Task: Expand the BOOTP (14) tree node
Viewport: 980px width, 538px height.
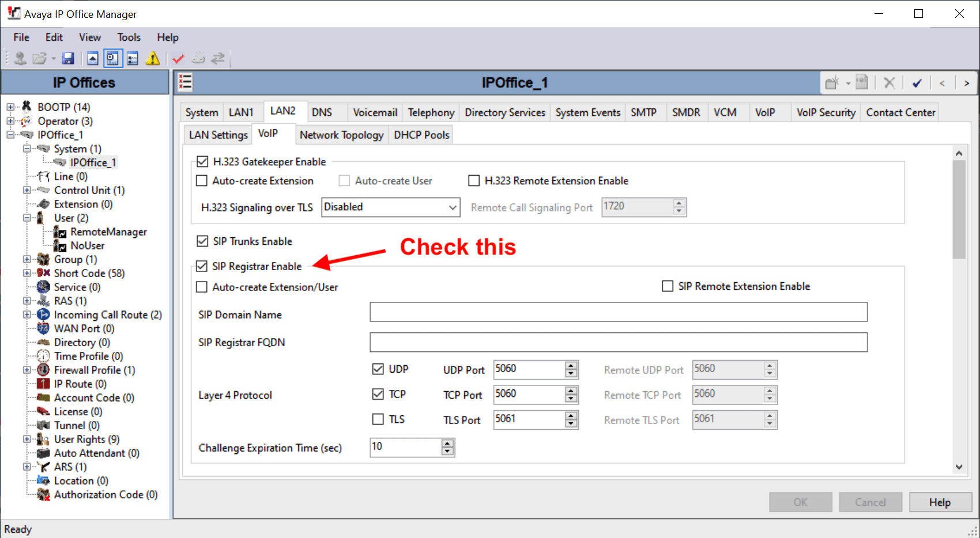Action: click(10, 107)
